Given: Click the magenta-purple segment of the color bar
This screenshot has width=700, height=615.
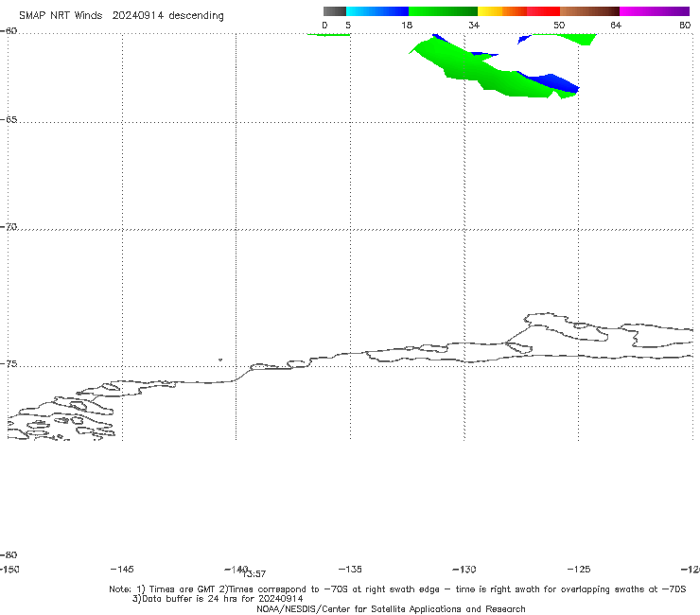Looking at the screenshot, I should point(655,11).
